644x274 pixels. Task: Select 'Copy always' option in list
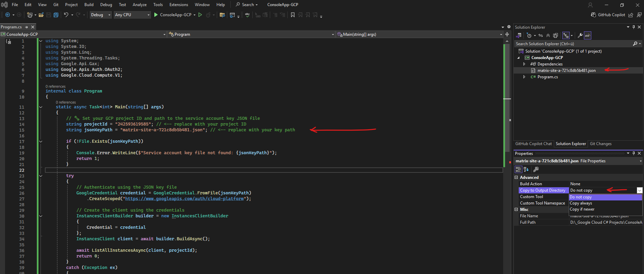point(581,203)
